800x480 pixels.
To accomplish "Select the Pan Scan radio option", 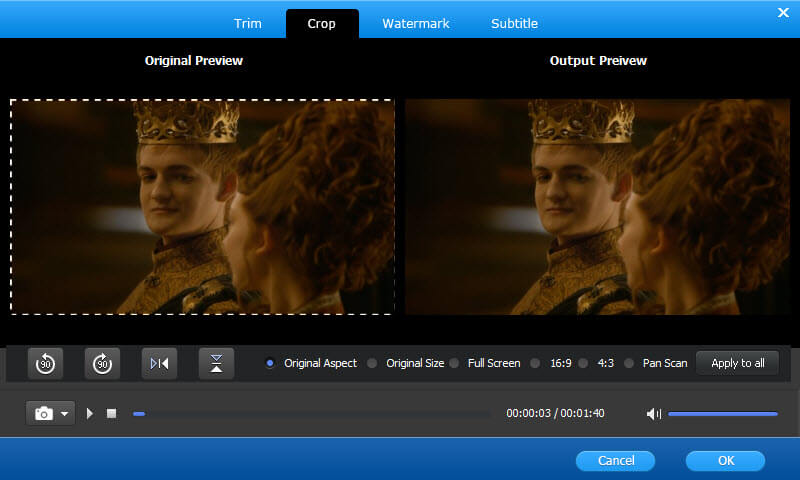I will pos(629,363).
